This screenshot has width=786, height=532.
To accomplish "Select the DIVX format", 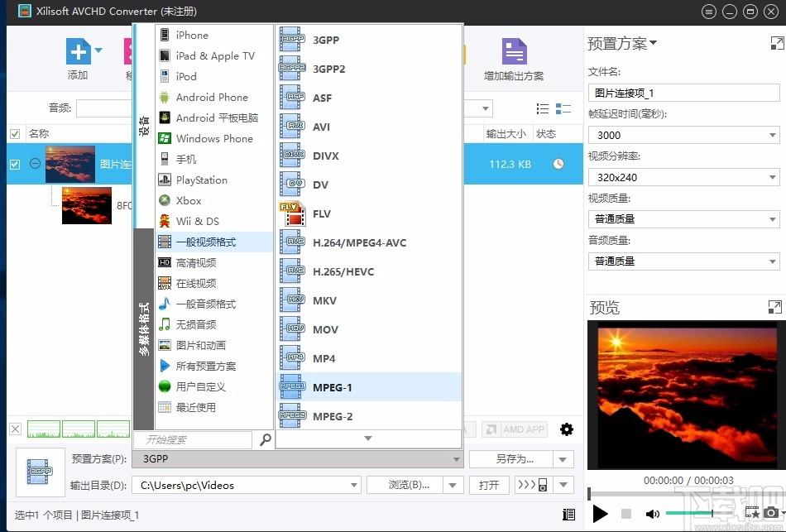I will click(x=368, y=156).
